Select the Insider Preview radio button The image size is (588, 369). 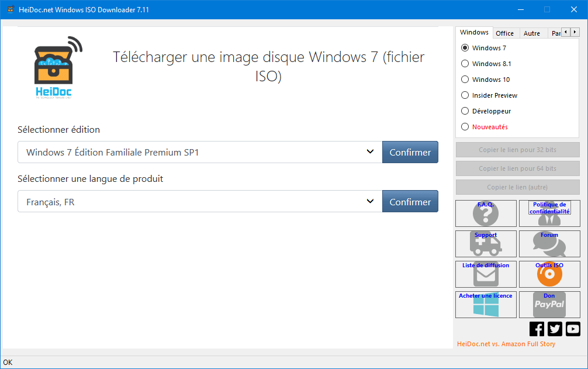(x=465, y=95)
